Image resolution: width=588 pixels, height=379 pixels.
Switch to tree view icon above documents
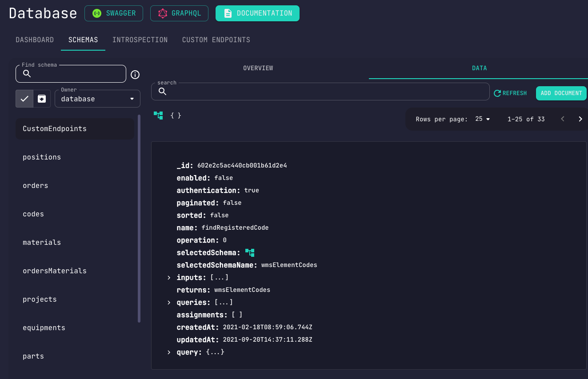158,115
